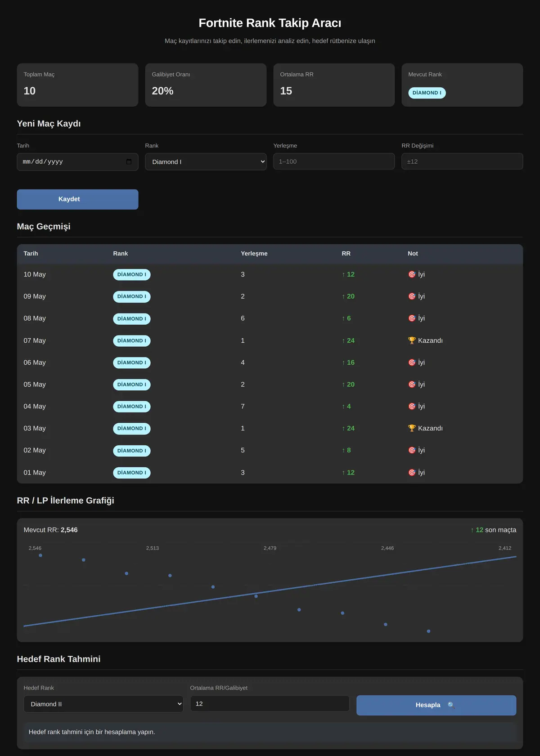This screenshot has height=756, width=540.
Task: Click the DIAMOND I badge in Mevcut Rank card
Action: click(427, 93)
